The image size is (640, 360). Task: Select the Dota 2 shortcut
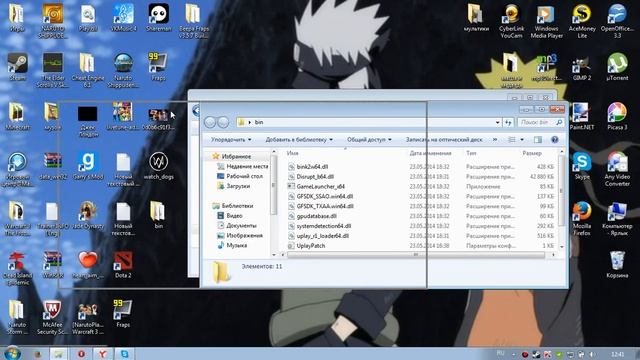[123, 265]
